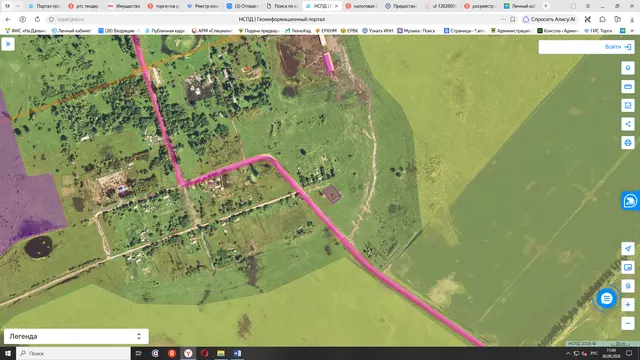
Task: Open a new browser tab with plus
Action: 546,6
